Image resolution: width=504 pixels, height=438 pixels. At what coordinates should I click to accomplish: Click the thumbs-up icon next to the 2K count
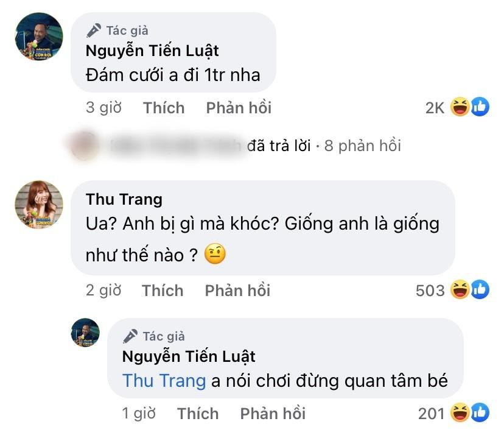479,105
